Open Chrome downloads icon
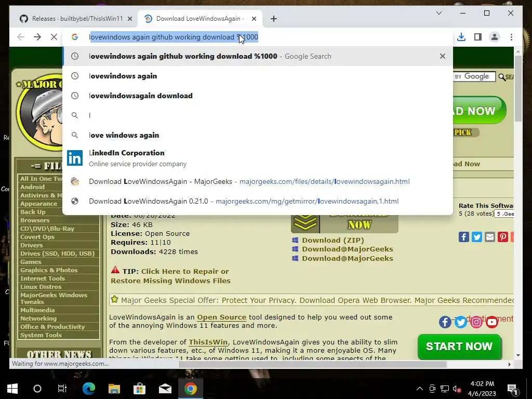This screenshot has height=399, width=532. click(461, 37)
